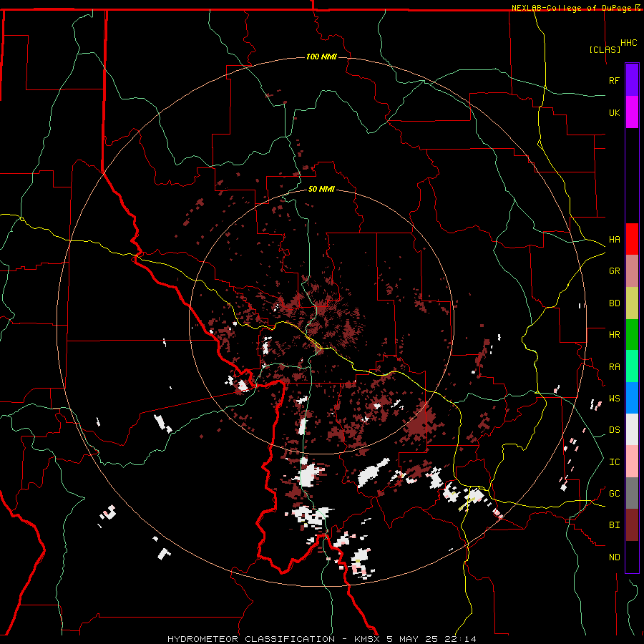Click the NEXLAB-College of DuPage credit text
The width and height of the screenshot is (644, 644).
(x=571, y=8)
